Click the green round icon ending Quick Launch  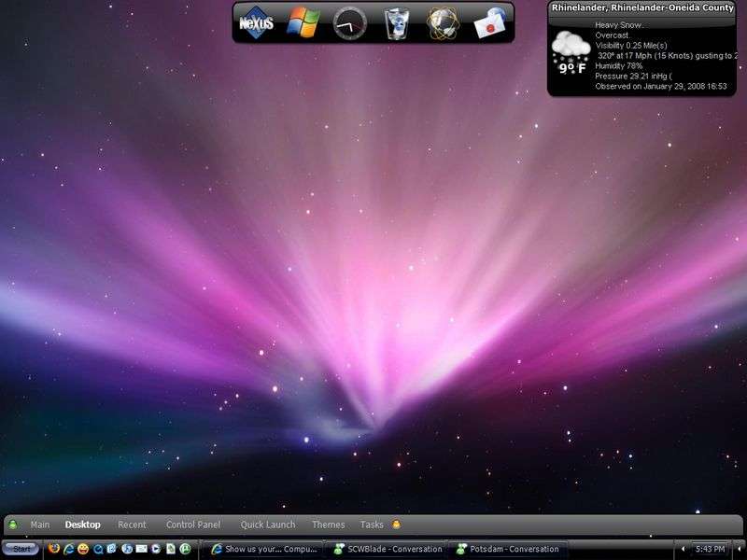coord(185,549)
